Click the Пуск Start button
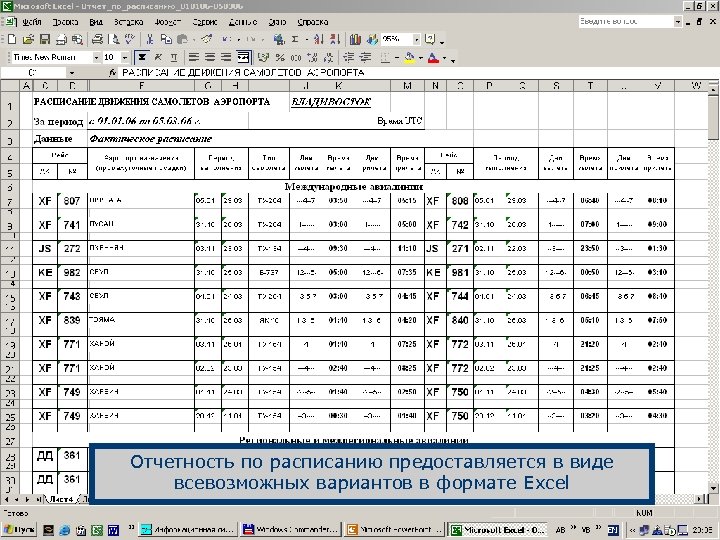This screenshot has height=540, width=720. 19,529
